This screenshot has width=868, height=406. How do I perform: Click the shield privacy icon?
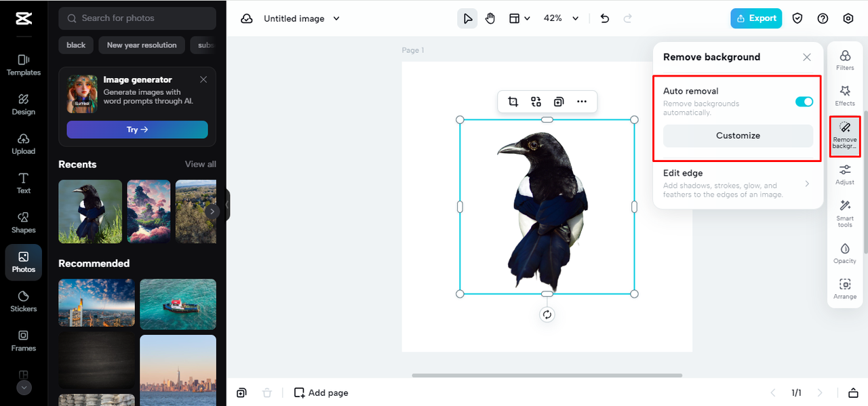point(797,18)
